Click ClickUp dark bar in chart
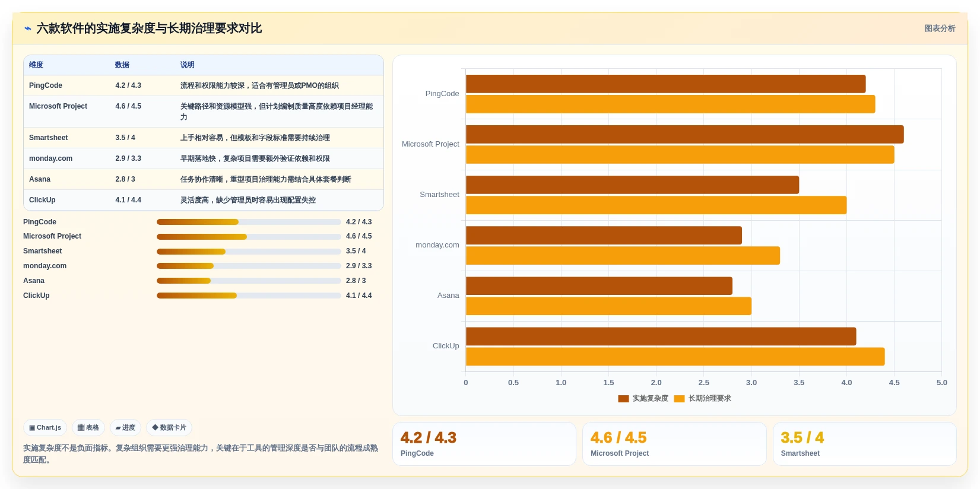Viewport: 980px width, 489px height. coord(661,336)
